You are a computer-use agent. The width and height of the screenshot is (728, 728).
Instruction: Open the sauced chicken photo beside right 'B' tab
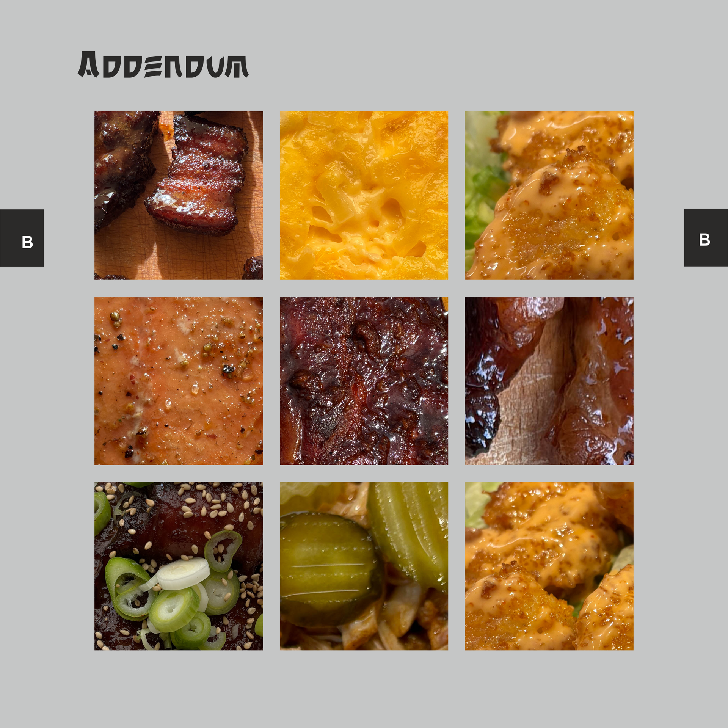click(549, 195)
